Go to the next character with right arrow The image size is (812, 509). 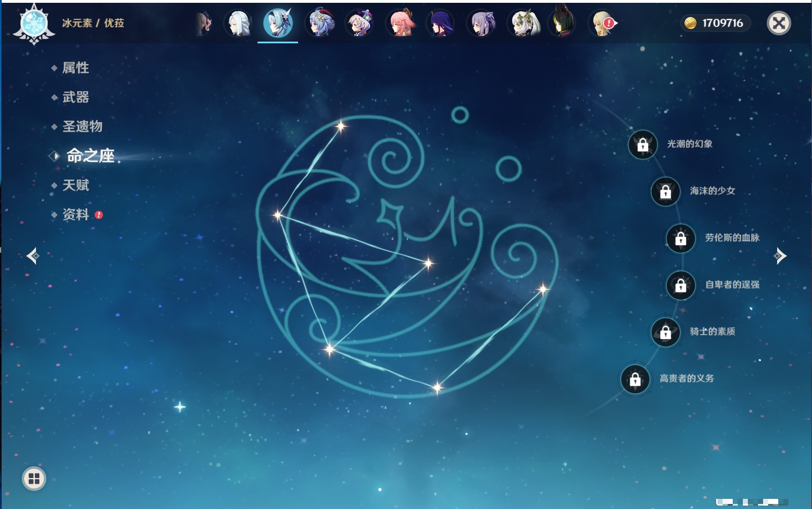coord(780,256)
